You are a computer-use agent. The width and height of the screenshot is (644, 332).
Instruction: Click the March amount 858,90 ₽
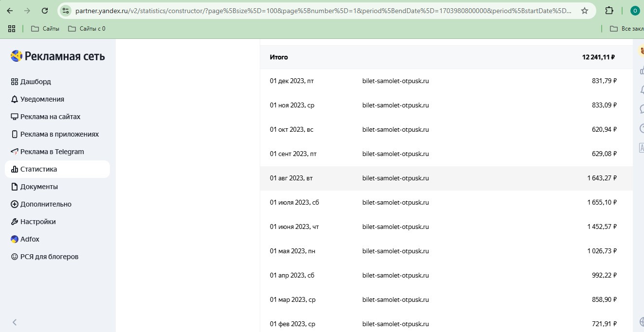point(604,300)
